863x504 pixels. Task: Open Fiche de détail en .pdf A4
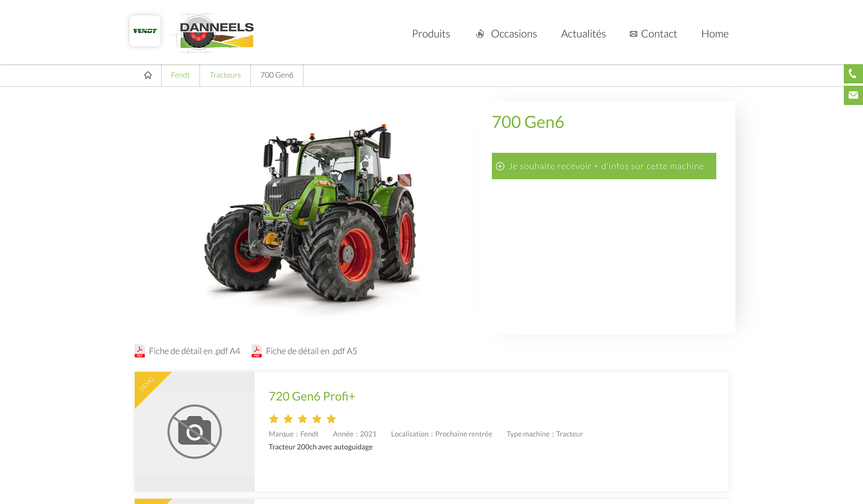(x=194, y=351)
